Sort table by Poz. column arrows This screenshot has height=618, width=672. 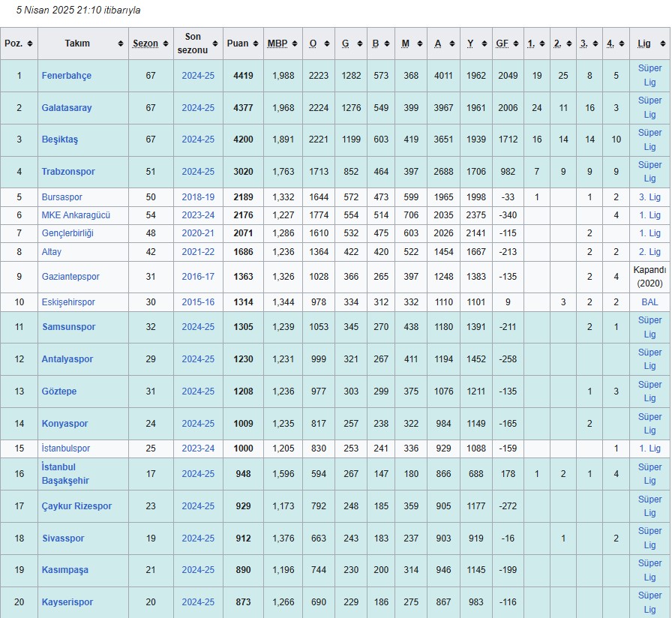(x=29, y=43)
